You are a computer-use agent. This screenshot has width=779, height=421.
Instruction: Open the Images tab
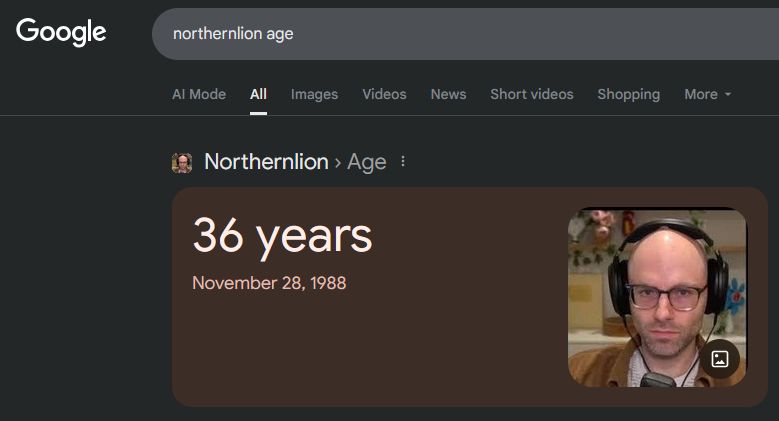point(314,94)
